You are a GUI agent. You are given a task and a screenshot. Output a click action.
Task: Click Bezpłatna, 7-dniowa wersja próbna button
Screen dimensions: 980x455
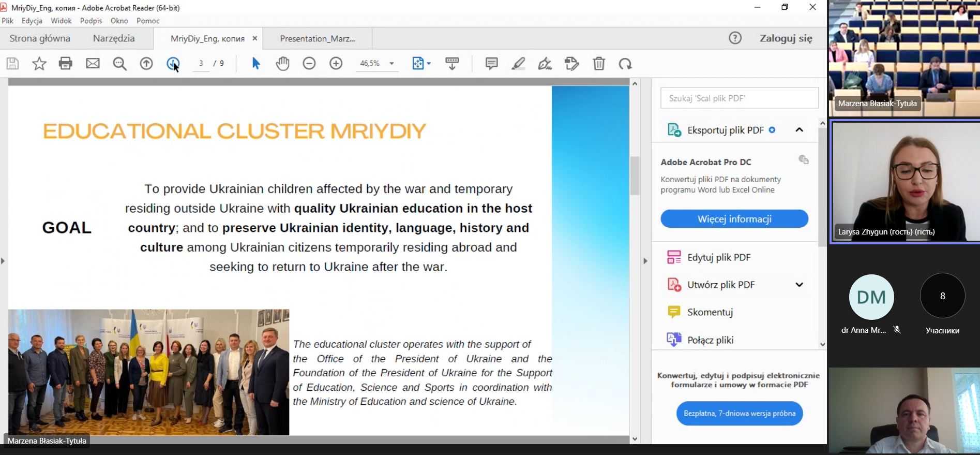coord(740,414)
